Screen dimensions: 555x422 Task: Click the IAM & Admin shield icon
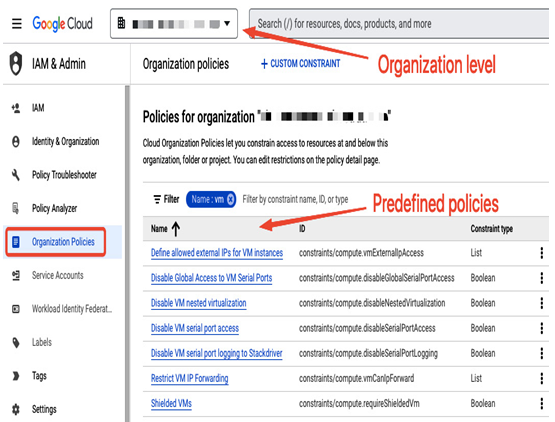[16, 63]
